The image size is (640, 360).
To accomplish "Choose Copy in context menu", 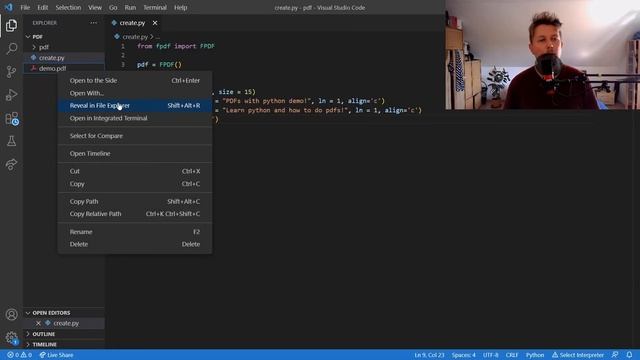I will coord(135,184).
